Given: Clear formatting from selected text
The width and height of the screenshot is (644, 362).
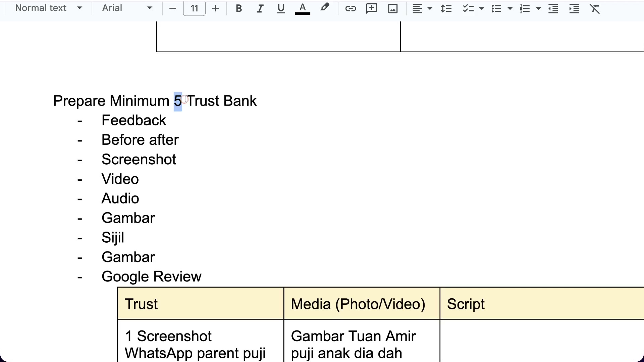Looking at the screenshot, I should click(x=595, y=8).
